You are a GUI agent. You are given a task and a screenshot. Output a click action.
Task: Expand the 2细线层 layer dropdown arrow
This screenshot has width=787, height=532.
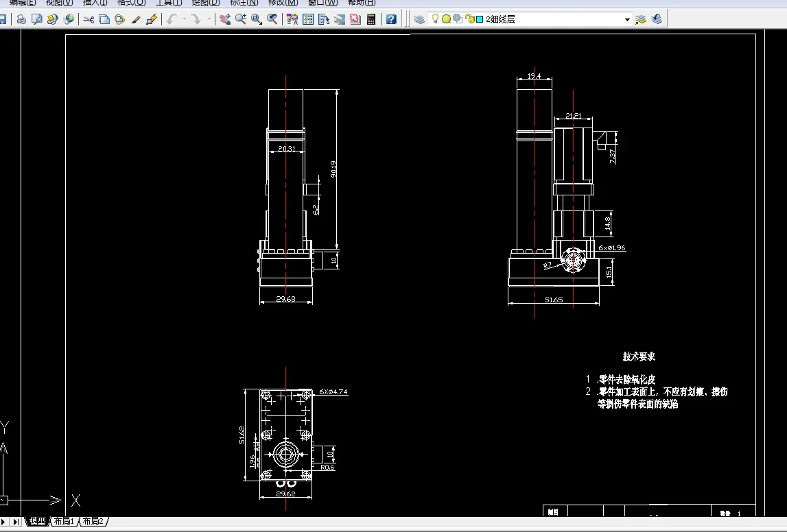tap(627, 20)
